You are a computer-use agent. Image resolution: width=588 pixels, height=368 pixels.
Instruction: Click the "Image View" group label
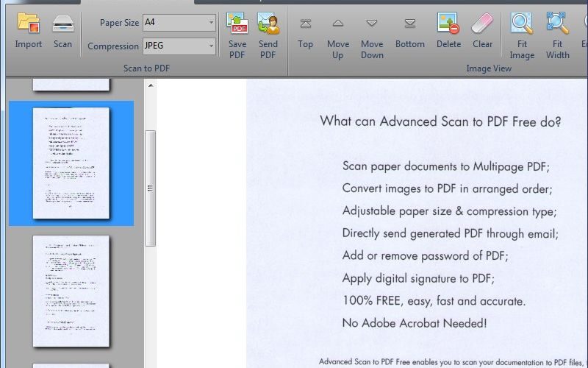point(489,68)
